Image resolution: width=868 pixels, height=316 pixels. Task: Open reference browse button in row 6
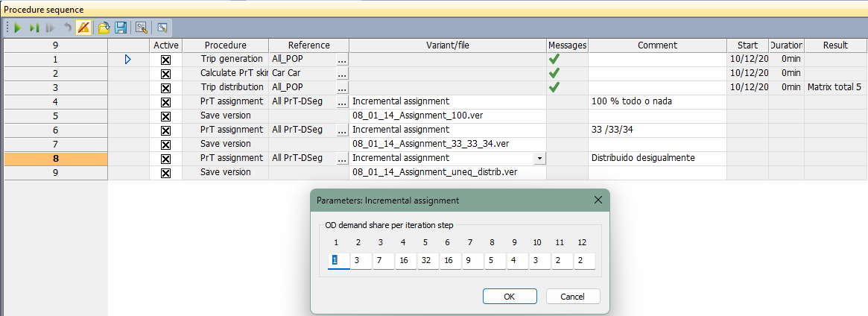(342, 130)
